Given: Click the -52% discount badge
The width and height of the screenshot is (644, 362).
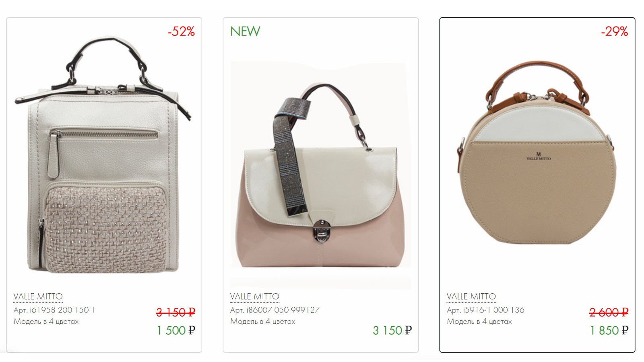Looking at the screenshot, I should pyautogui.click(x=181, y=31).
